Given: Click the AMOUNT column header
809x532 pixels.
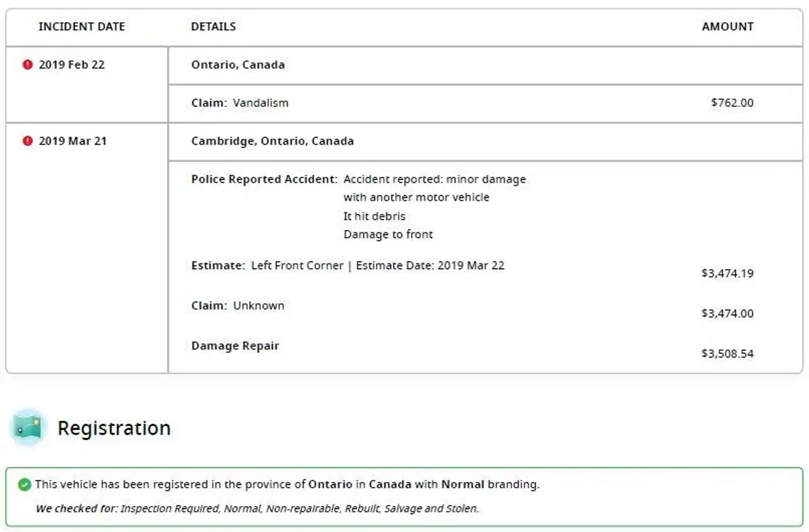Looking at the screenshot, I should coord(727,27).
